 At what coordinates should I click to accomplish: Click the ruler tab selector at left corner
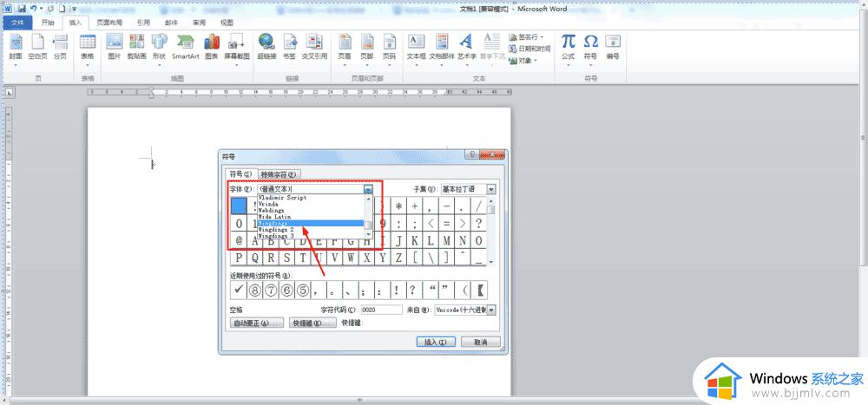coord(9,93)
